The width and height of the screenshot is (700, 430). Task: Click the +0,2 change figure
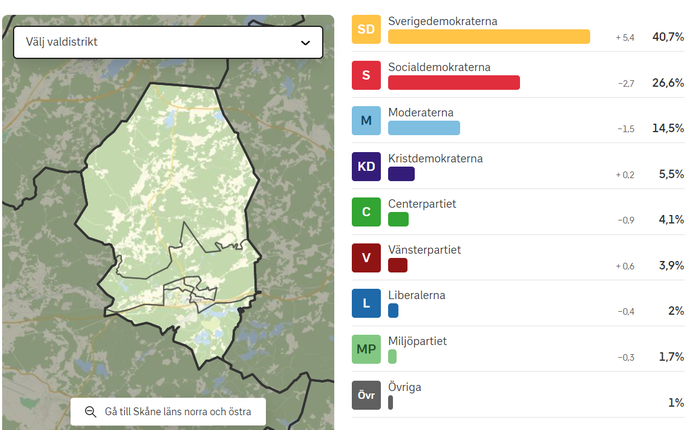(x=625, y=175)
